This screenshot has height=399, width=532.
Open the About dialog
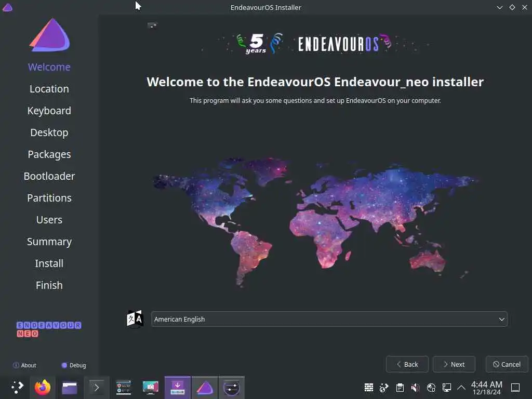point(24,365)
